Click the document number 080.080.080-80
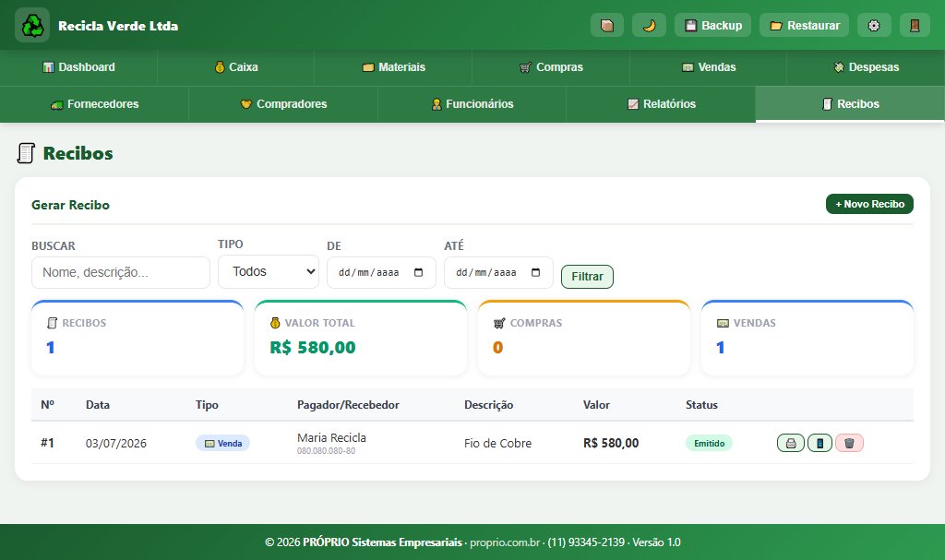This screenshot has width=945, height=560. tap(326, 451)
